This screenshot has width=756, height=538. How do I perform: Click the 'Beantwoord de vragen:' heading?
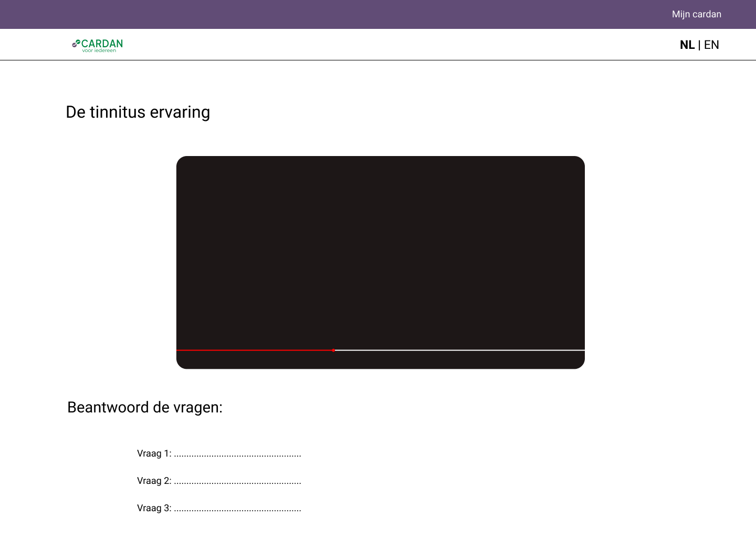pyautogui.click(x=145, y=407)
